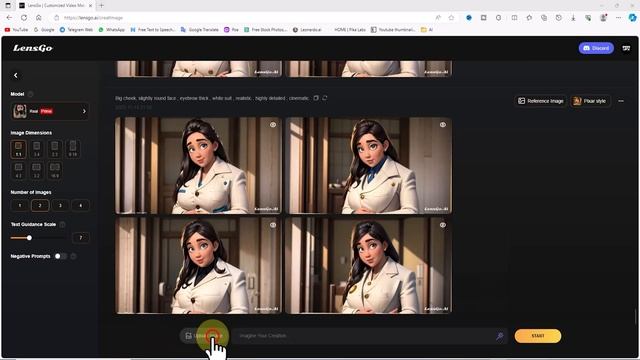The image size is (640, 360).
Task: Open the YouTube bookmark
Action: click(x=16, y=30)
